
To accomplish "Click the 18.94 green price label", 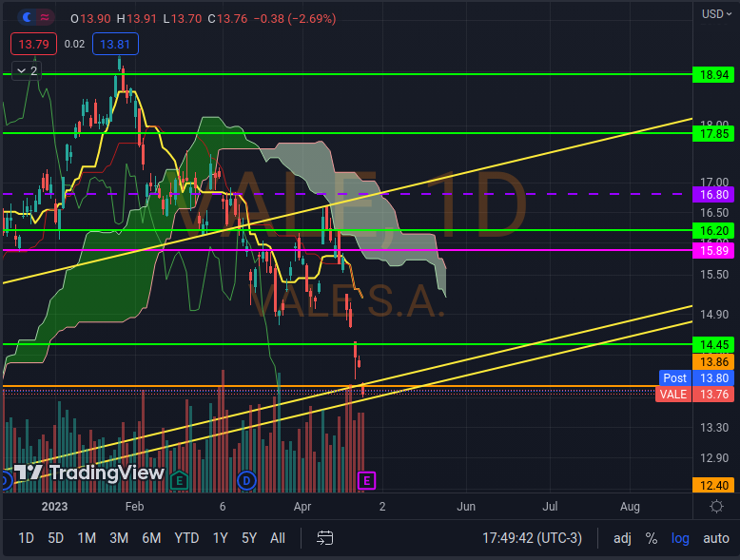I will coord(713,74).
